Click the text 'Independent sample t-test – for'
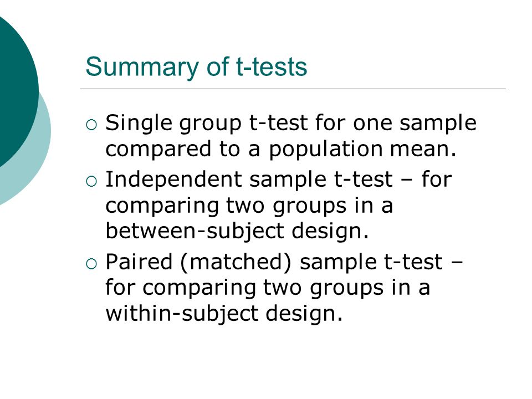 click(x=279, y=180)
